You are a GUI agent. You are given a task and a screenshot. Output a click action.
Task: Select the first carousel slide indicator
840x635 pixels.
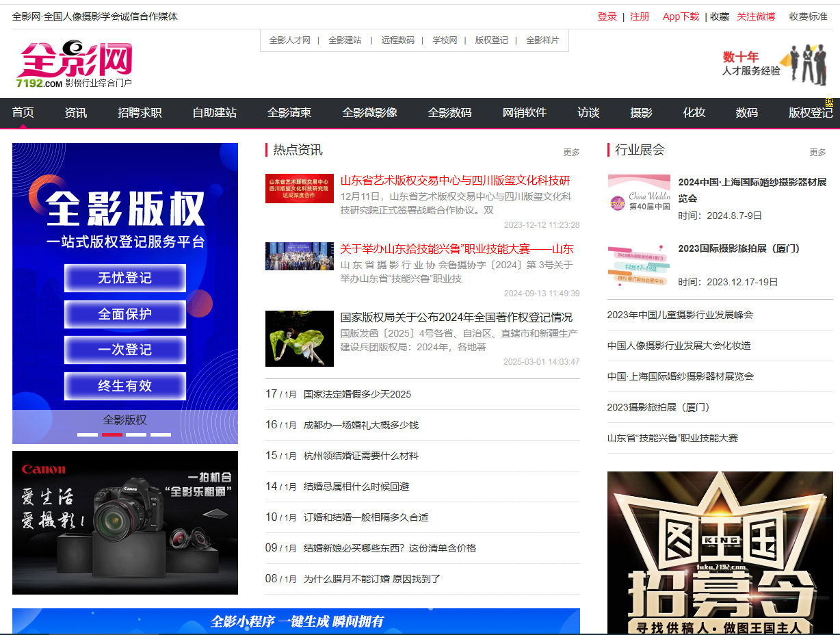(88, 435)
